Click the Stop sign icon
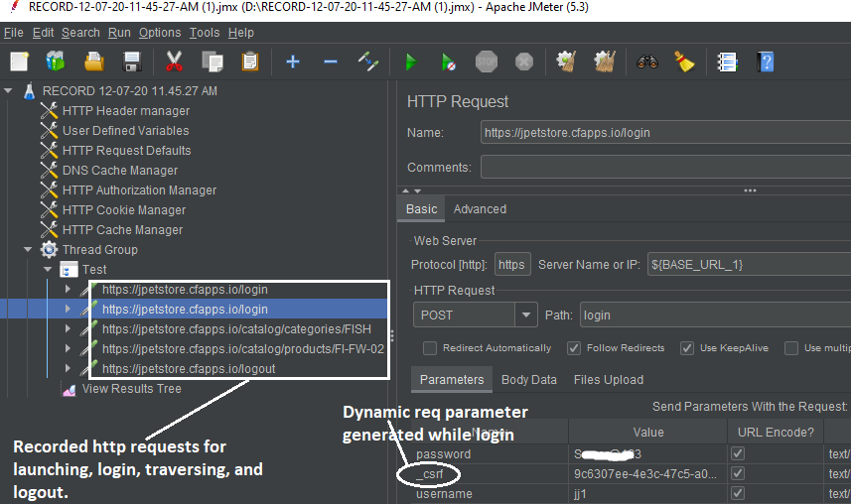This screenshot has height=504, width=851. tap(487, 62)
